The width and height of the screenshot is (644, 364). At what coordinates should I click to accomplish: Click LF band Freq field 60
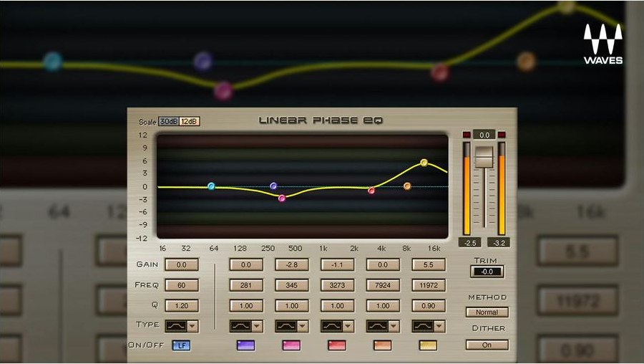click(x=182, y=285)
